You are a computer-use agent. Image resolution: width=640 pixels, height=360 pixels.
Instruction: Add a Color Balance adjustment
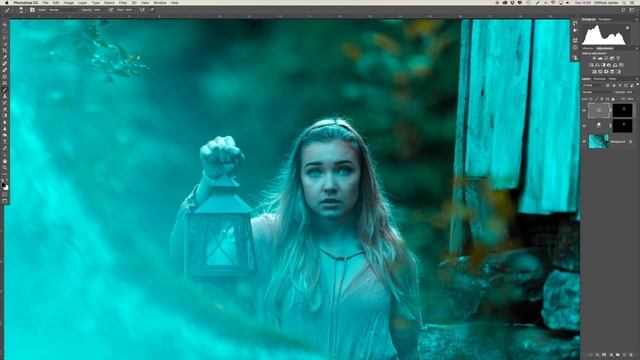click(596, 65)
